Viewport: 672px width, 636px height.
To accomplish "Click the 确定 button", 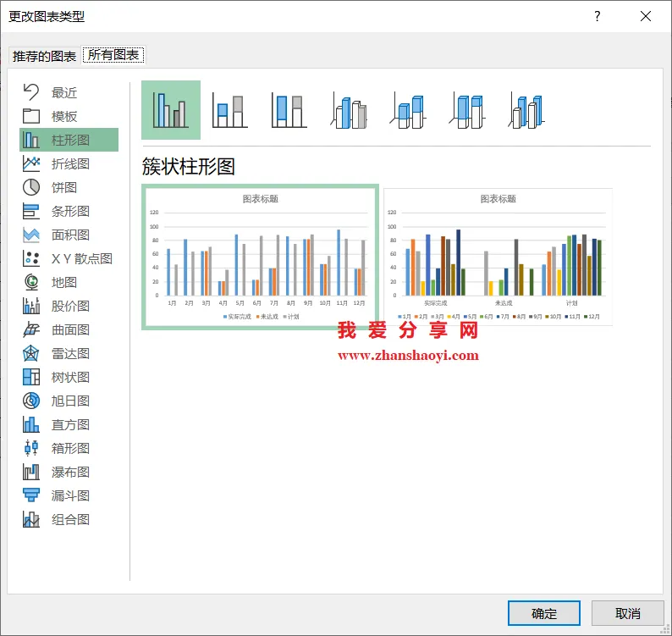I will click(x=544, y=613).
